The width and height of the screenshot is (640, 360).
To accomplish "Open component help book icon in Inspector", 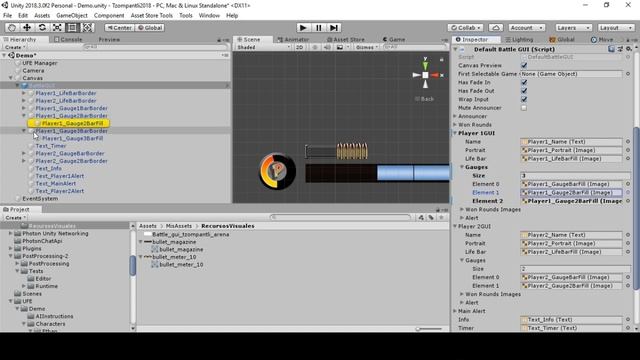I will pyautogui.click(x=611, y=49).
